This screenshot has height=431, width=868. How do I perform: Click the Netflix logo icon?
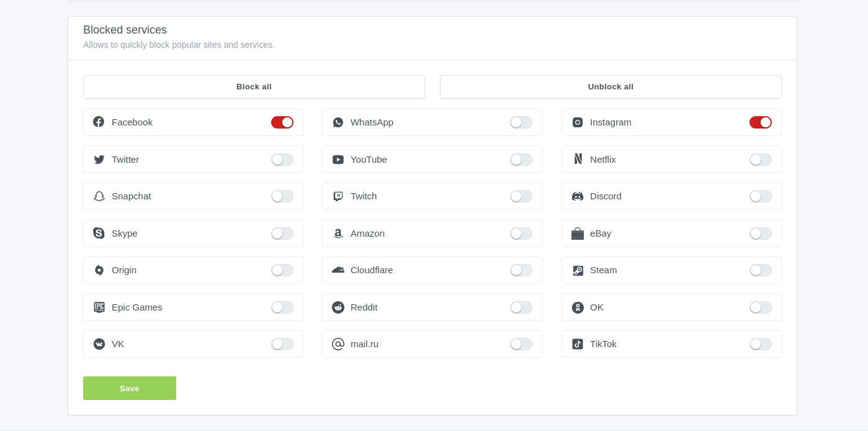tap(578, 160)
